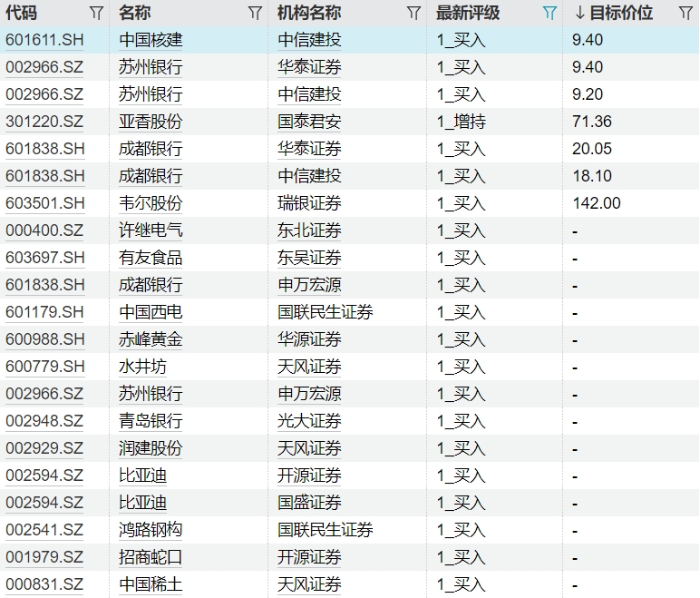
Task: Open 韦尔股份 stock name link
Action: pos(151,203)
